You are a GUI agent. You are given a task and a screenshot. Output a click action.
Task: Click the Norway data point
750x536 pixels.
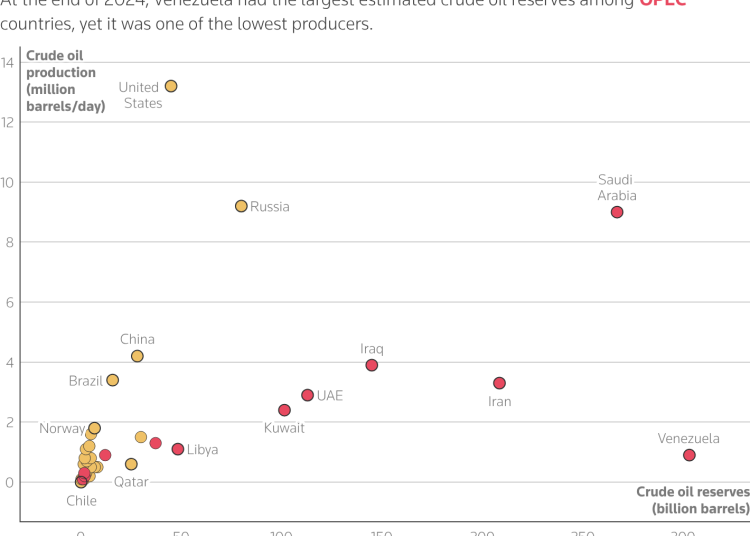coord(94,428)
